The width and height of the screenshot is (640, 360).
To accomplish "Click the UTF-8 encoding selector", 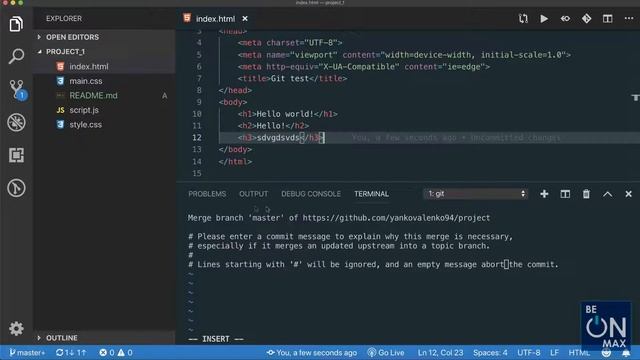I will (x=529, y=353).
